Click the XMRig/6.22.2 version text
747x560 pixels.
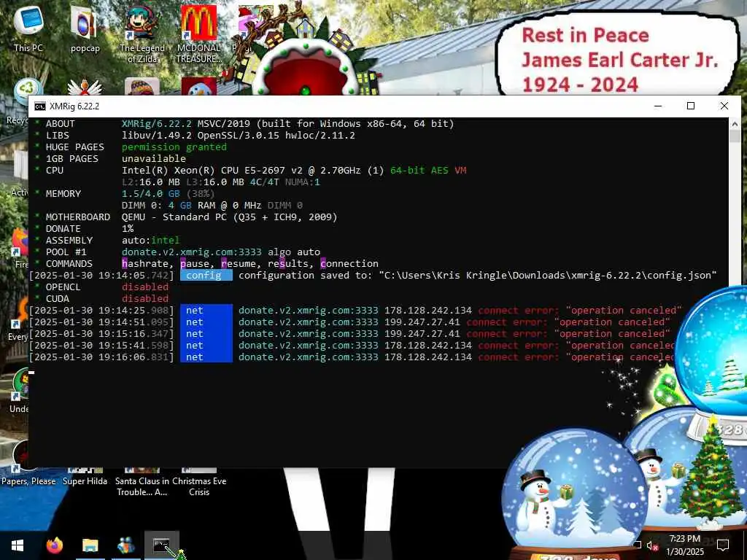point(157,124)
